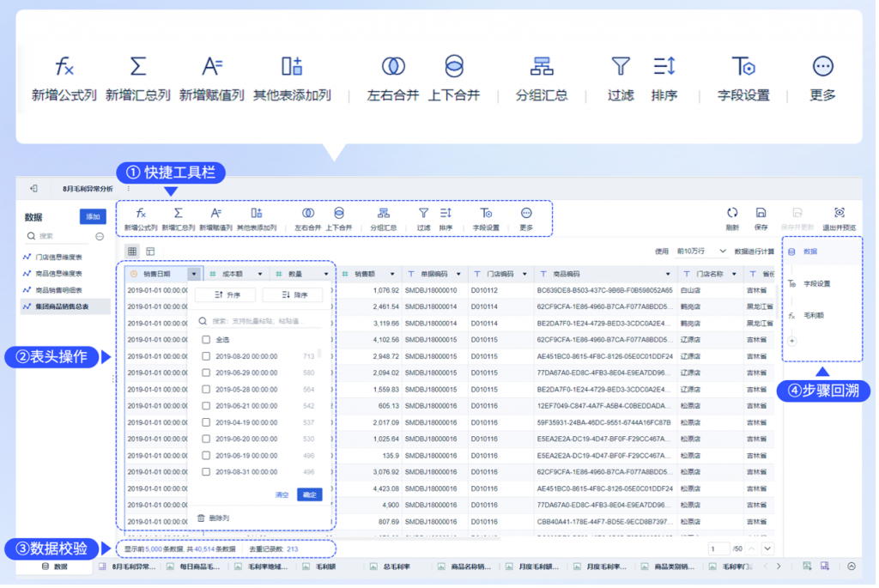
Task: Check the 2019-05-28 00:00:00 filter value
Action: (206, 390)
